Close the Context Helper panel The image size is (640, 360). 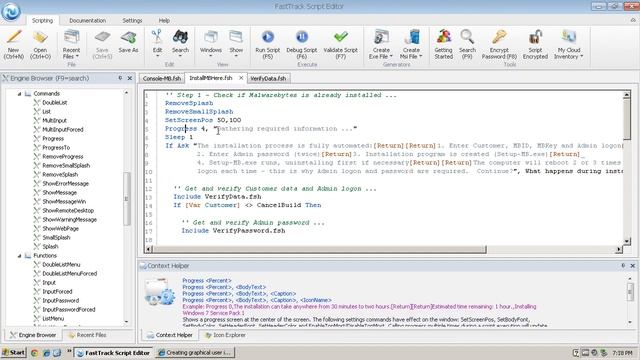pyautogui.click(x=633, y=266)
